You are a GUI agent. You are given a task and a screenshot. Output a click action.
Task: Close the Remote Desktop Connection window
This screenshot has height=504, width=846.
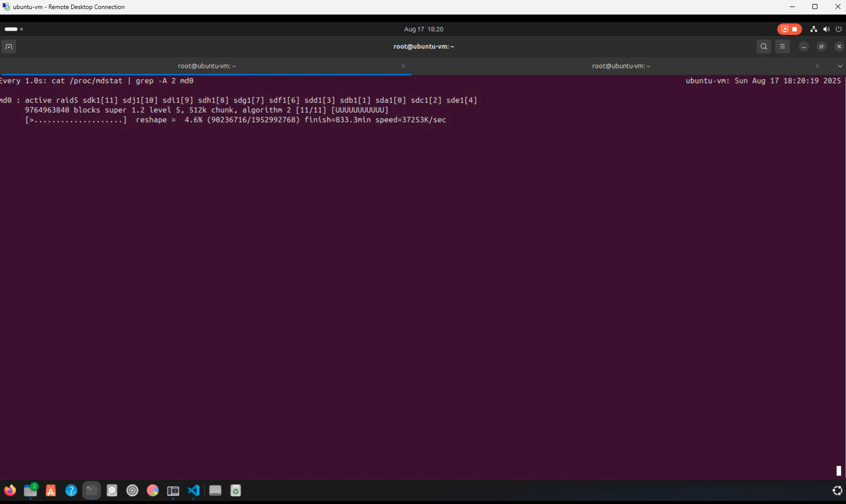pyautogui.click(x=837, y=7)
